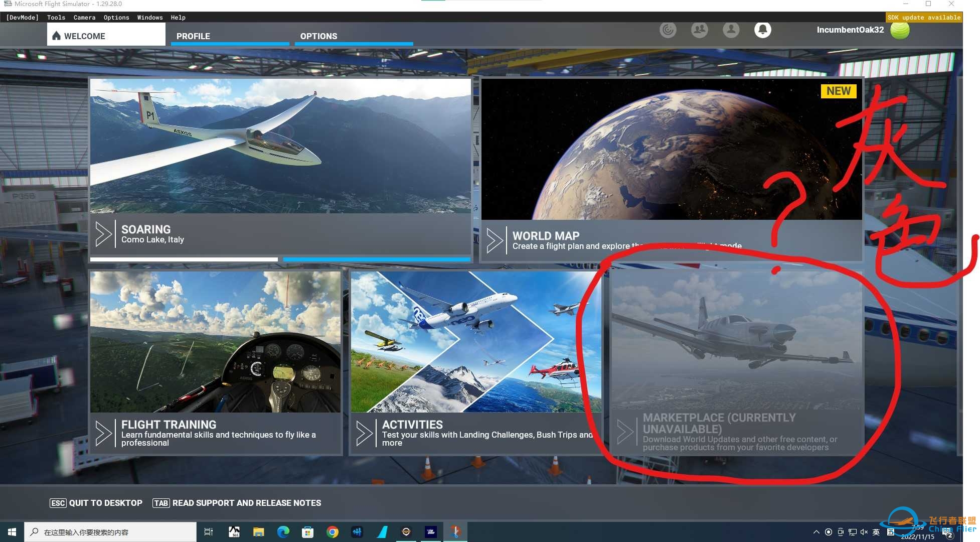The width and height of the screenshot is (980, 542).
Task: Open the blue slanted-stripe app on taskbar
Action: (x=382, y=532)
